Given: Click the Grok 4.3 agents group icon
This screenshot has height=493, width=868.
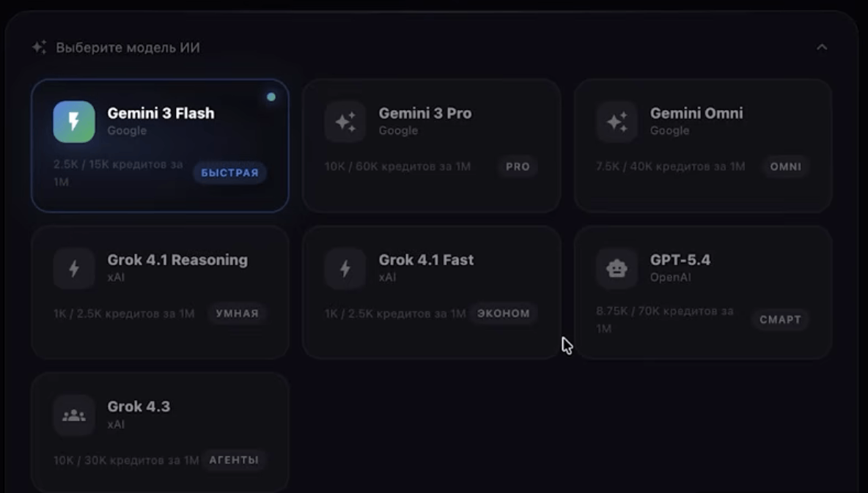Looking at the screenshot, I should click(73, 415).
